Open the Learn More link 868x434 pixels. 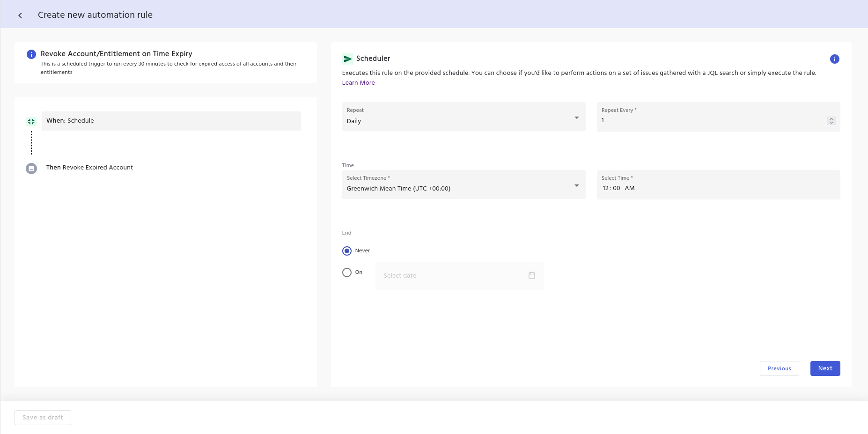pyautogui.click(x=358, y=83)
